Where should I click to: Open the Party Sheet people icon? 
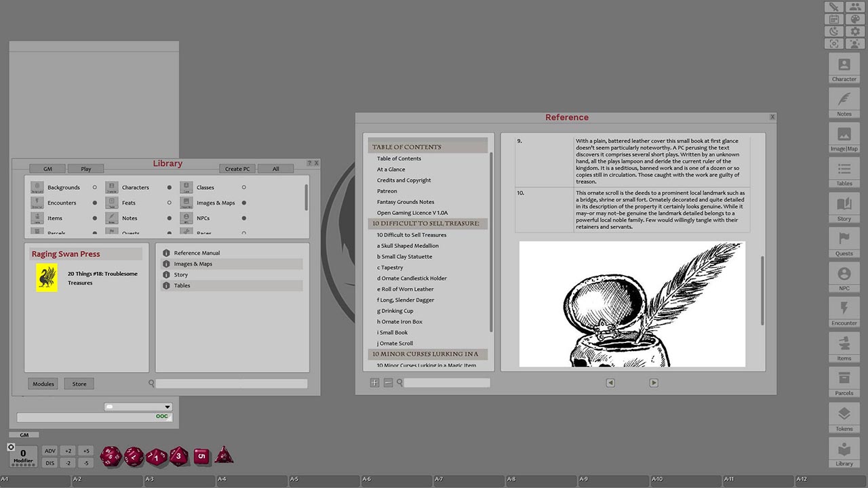tap(855, 7)
